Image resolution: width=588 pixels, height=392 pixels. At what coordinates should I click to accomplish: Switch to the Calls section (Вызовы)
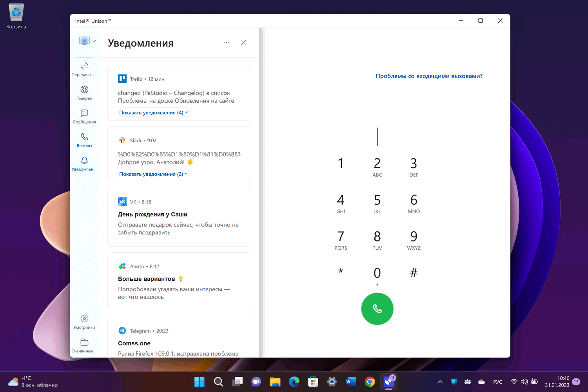pyautogui.click(x=84, y=140)
